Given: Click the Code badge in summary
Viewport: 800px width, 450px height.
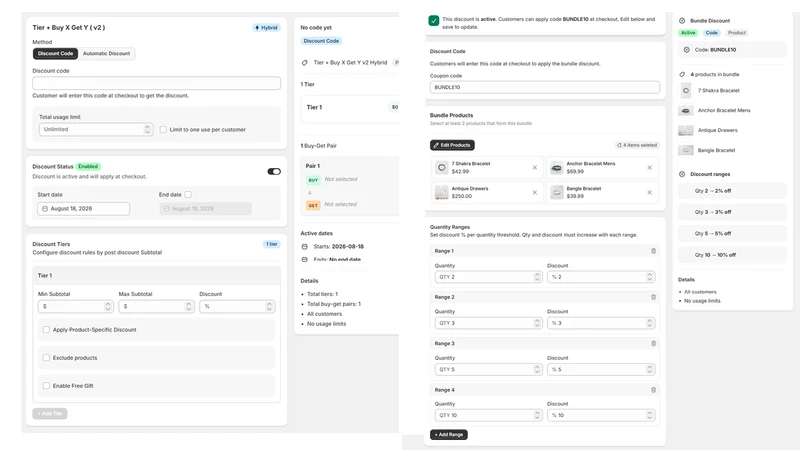Looking at the screenshot, I should [711, 33].
